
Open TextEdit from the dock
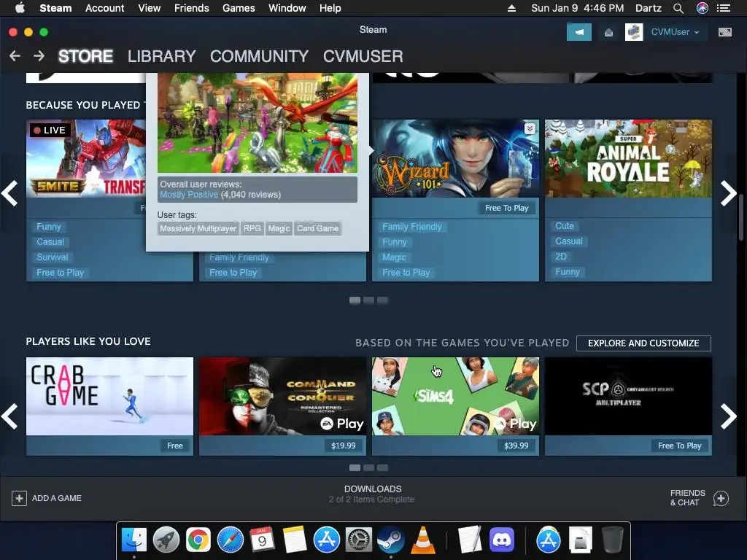click(x=470, y=540)
